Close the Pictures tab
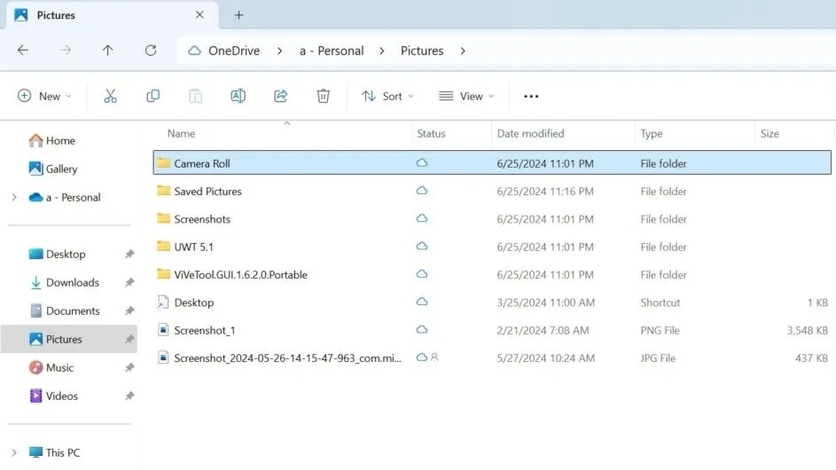The width and height of the screenshot is (836, 470). pyautogui.click(x=199, y=15)
